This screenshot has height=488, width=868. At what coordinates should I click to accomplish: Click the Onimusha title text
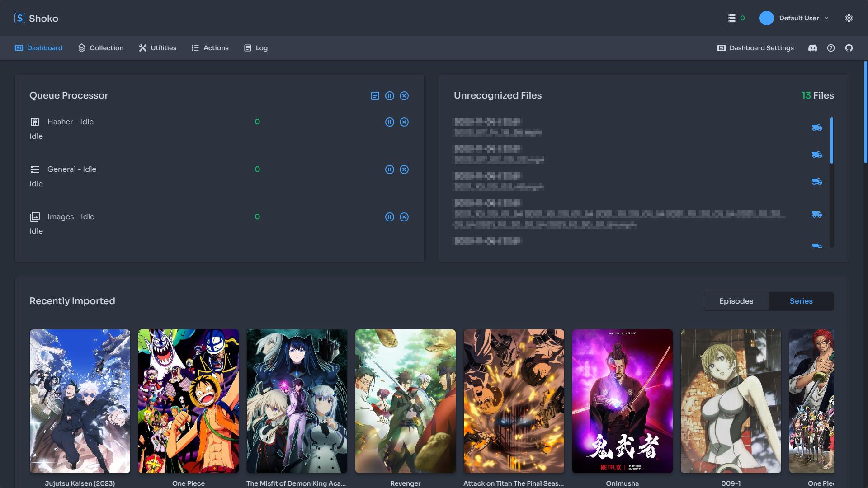tap(623, 483)
